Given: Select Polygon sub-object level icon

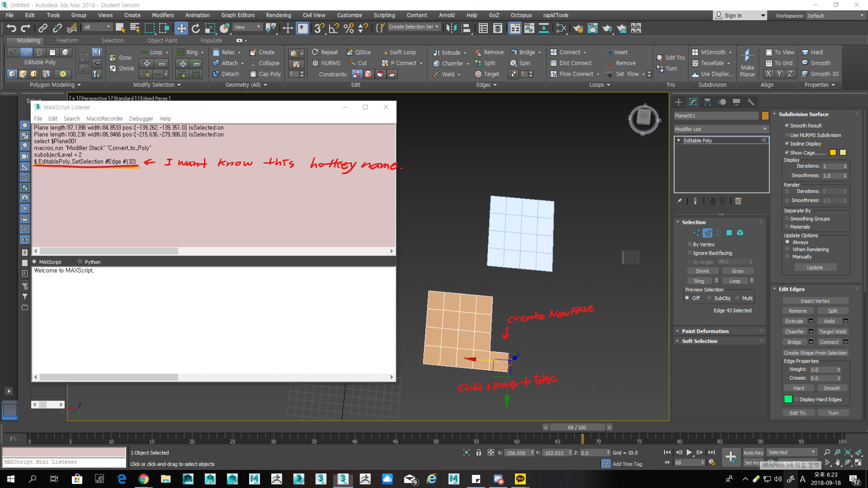Looking at the screenshot, I should (729, 233).
